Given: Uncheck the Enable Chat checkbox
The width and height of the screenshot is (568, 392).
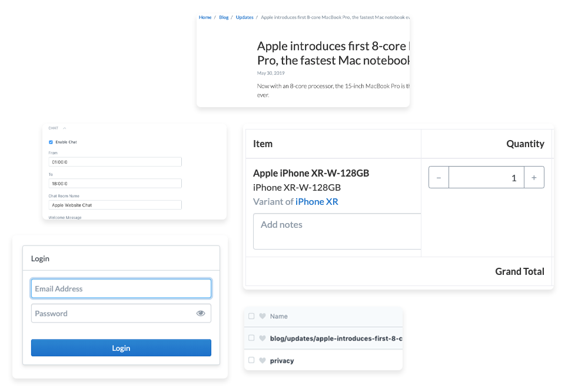Looking at the screenshot, I should click(x=51, y=142).
